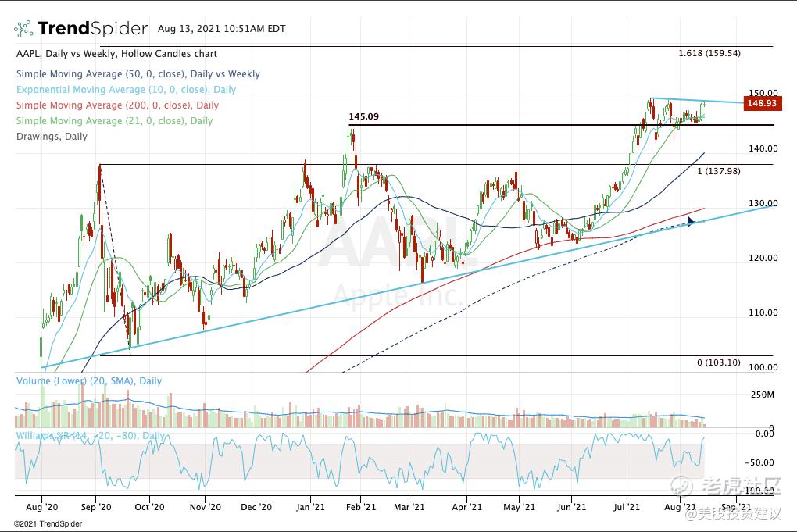Click the Aug '21 date axis label
The image size is (797, 532).
(680, 507)
